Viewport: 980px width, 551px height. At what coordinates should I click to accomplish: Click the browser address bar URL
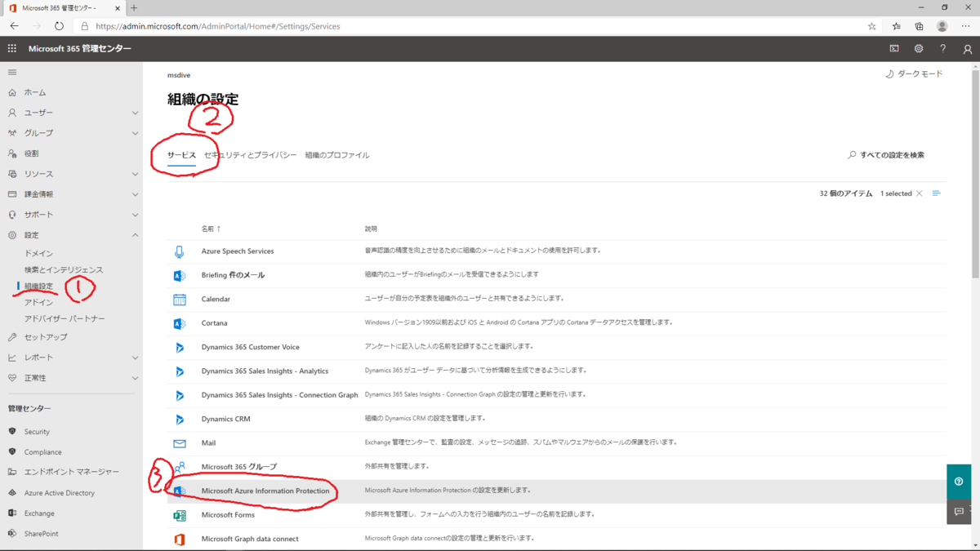(x=217, y=26)
